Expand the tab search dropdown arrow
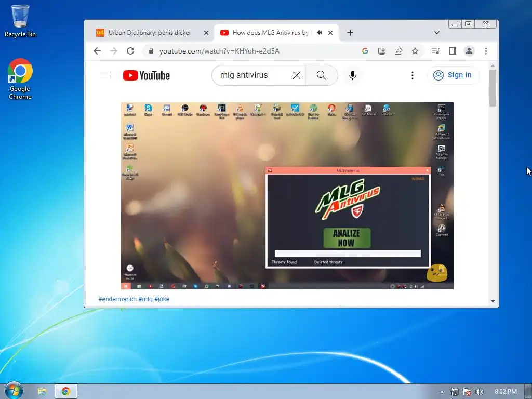Screen dimensions: 532x399 436,33
